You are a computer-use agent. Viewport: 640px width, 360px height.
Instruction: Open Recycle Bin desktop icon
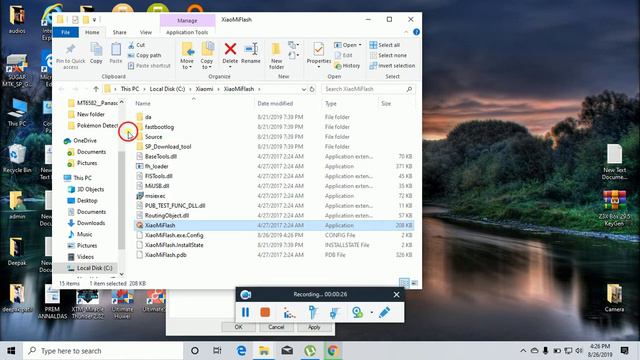click(x=16, y=159)
